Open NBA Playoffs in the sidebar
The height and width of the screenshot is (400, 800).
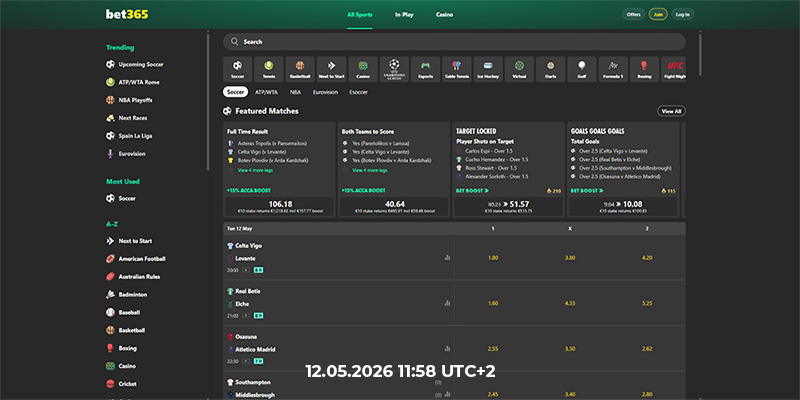coord(129,100)
